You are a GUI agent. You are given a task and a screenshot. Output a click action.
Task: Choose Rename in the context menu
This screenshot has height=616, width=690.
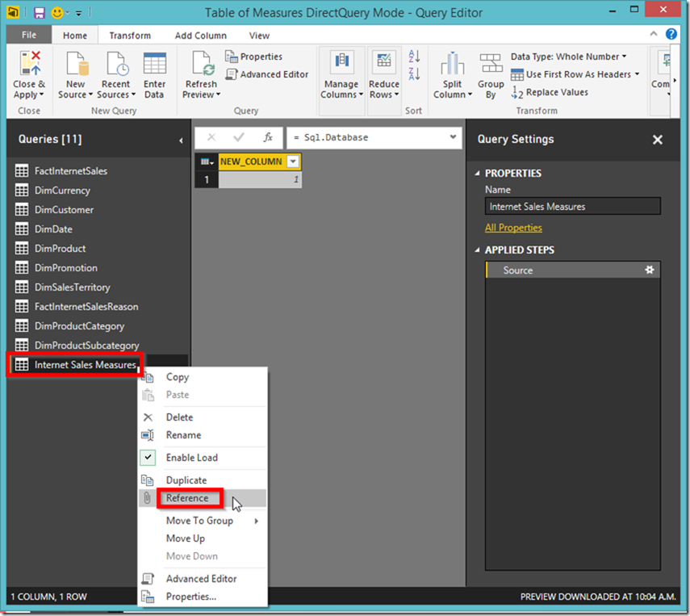(x=203, y=435)
